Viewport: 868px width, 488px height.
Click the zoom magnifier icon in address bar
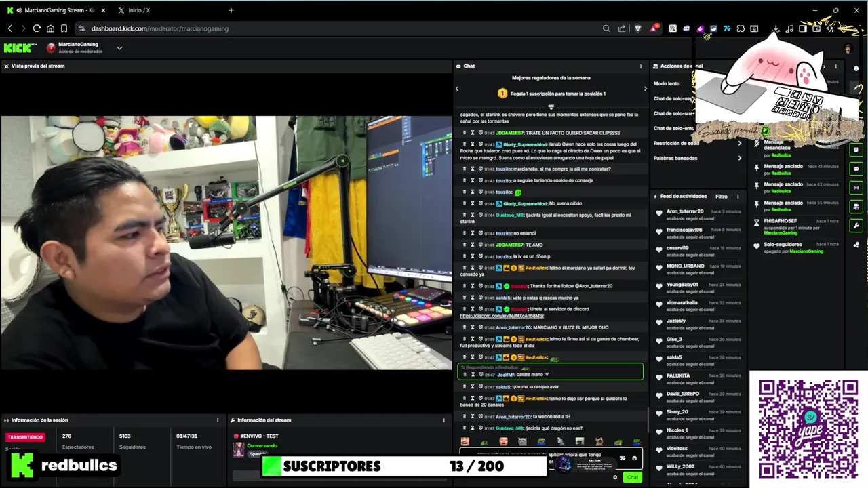606,28
